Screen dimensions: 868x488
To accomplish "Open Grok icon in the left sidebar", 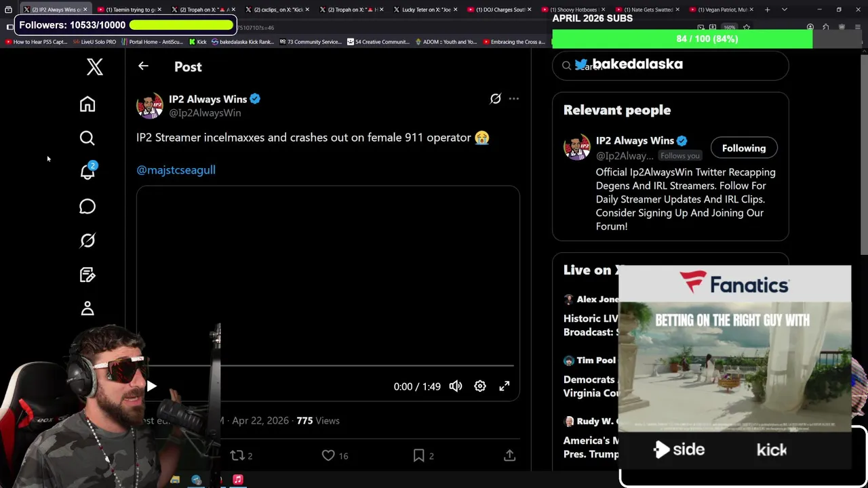I will point(87,241).
